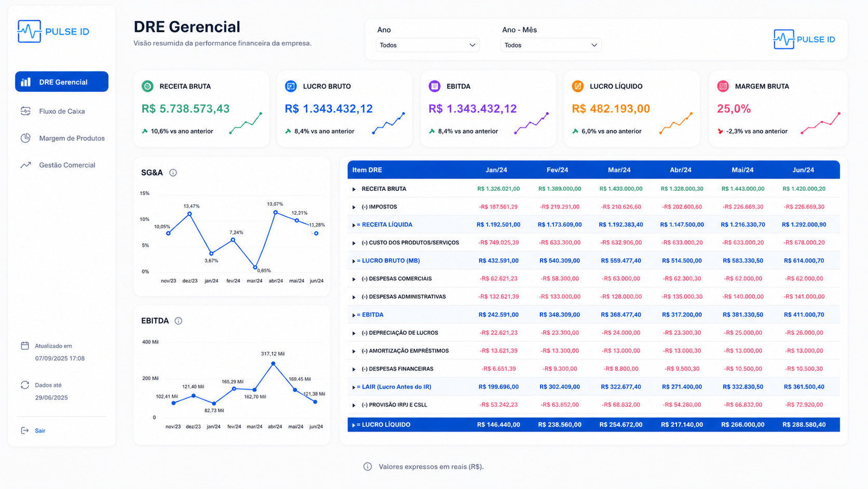Click the 25,0% Margem Bruta value

click(x=734, y=109)
